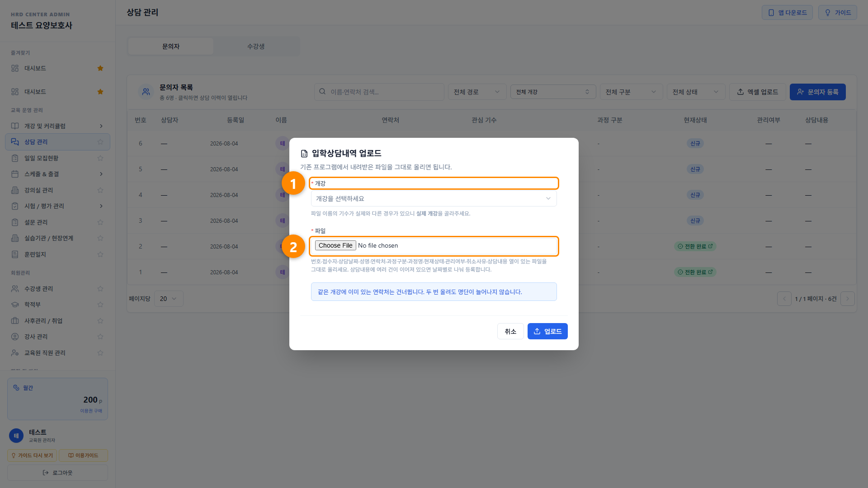Click the 앱 다운로드 phone icon
Image resolution: width=868 pixels, height=488 pixels.
(x=771, y=13)
